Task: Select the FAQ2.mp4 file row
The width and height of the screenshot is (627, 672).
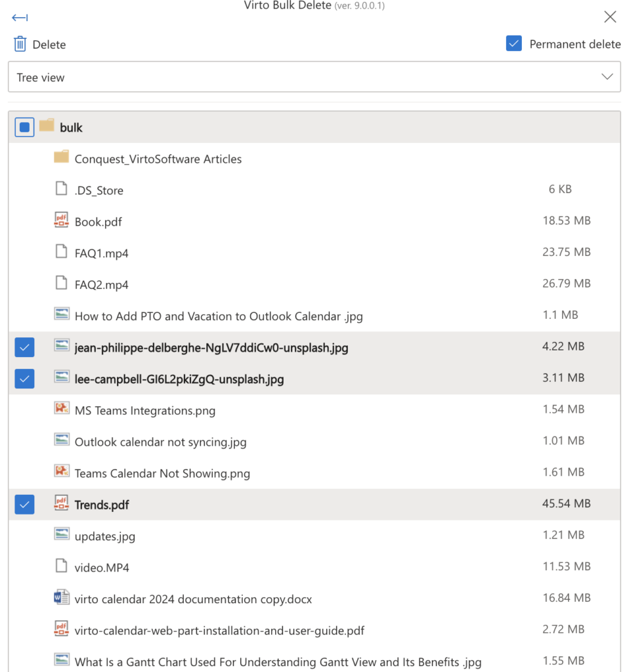Action: (x=314, y=285)
